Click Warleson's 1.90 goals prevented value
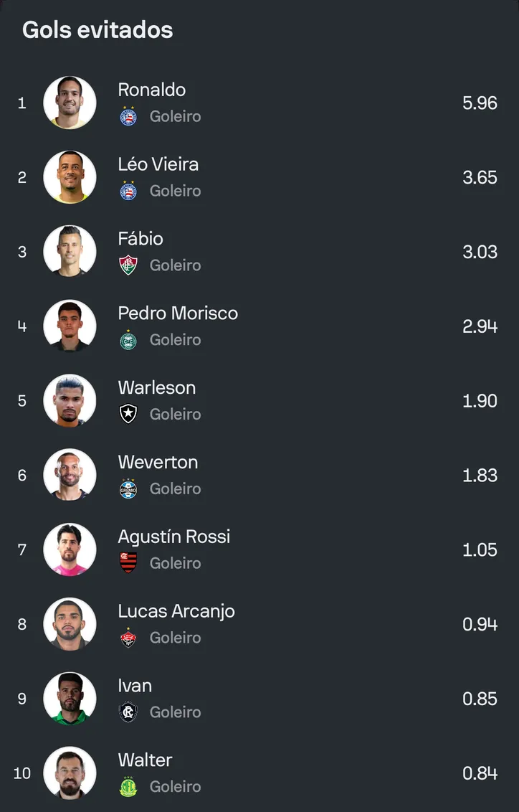Image resolution: width=519 pixels, height=812 pixels. click(480, 401)
